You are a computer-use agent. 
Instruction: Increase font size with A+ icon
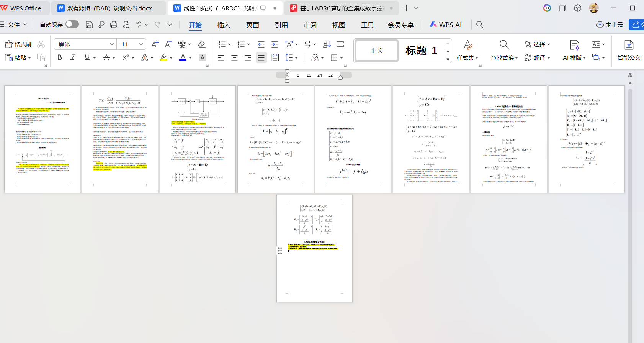pos(155,44)
